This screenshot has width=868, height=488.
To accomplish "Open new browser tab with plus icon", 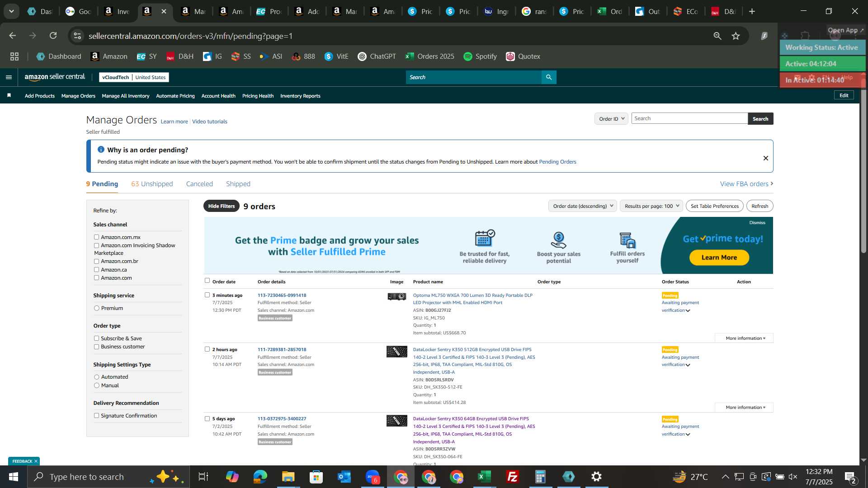I will coord(752,11).
